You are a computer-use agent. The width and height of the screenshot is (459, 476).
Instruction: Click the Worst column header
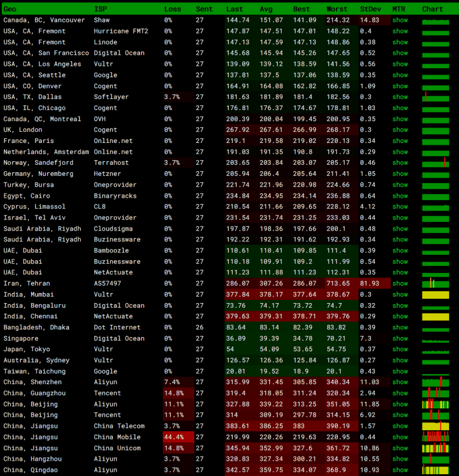(x=337, y=9)
